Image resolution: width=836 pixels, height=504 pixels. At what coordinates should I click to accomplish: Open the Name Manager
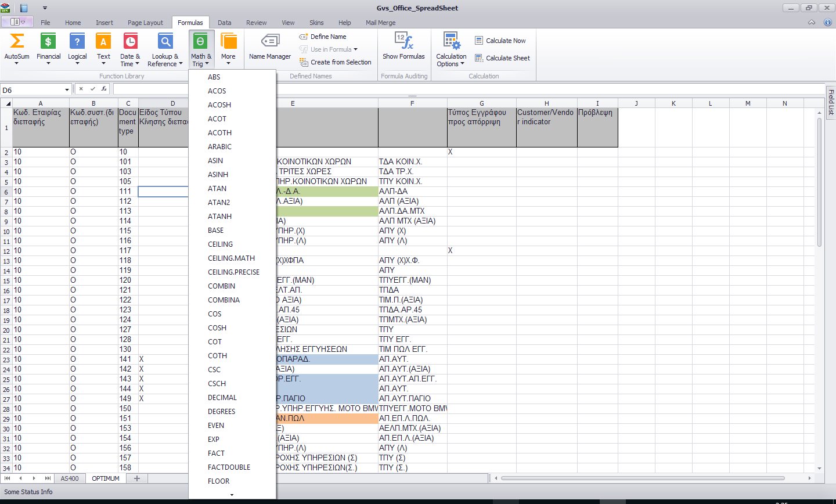270,48
